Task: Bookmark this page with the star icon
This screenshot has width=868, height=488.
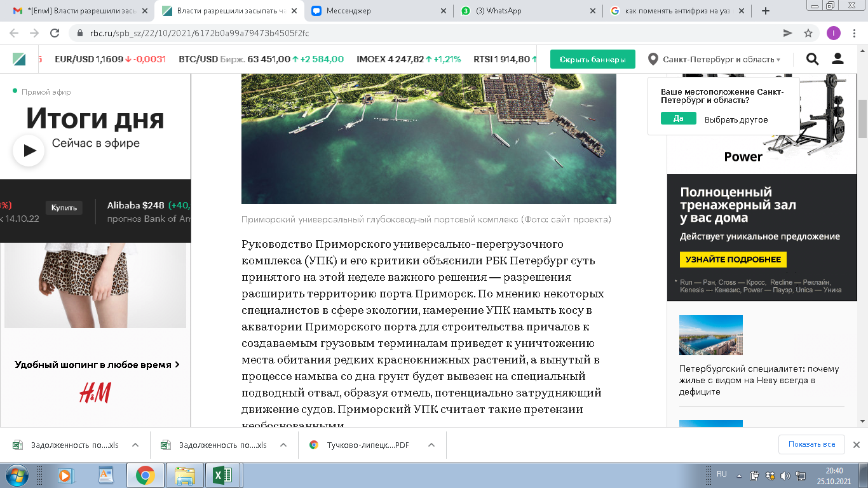Action: click(x=808, y=33)
